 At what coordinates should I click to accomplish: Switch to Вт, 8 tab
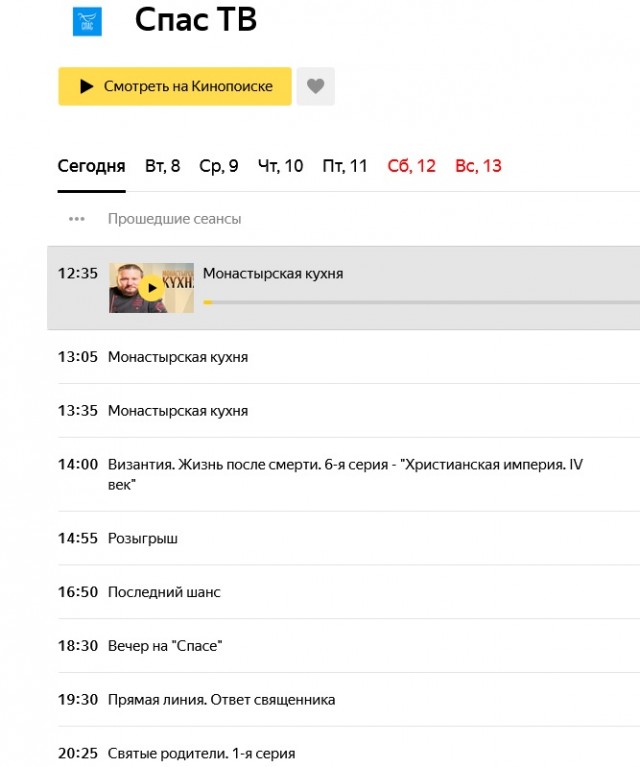[162, 166]
